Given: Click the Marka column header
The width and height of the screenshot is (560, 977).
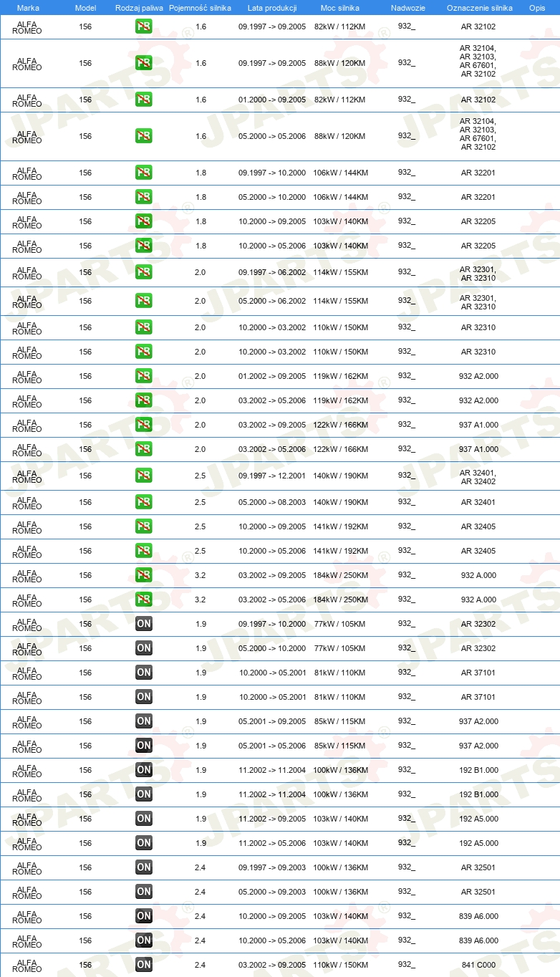Looking at the screenshot, I should (28, 8).
